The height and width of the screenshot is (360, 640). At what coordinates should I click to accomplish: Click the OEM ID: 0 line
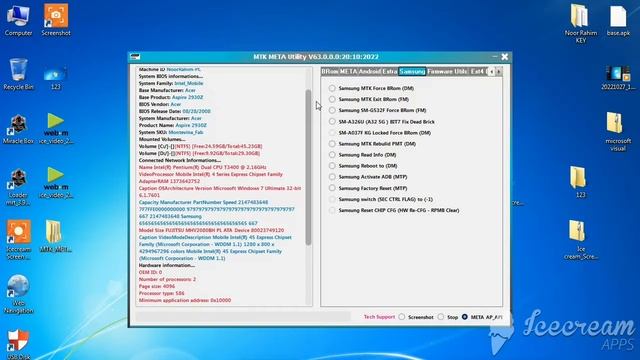[150, 272]
